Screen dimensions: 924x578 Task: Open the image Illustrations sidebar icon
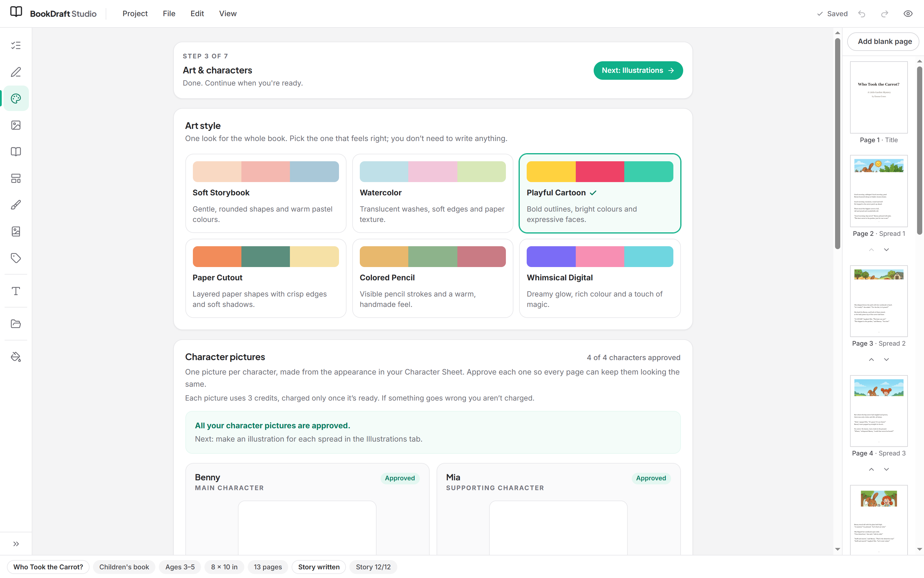coord(16,125)
